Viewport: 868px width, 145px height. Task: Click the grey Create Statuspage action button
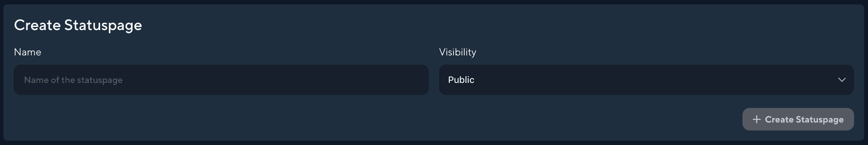(798, 119)
